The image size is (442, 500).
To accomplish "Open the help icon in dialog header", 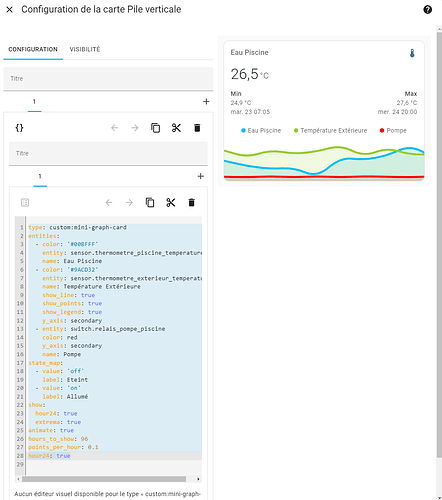I will tap(428, 10).
